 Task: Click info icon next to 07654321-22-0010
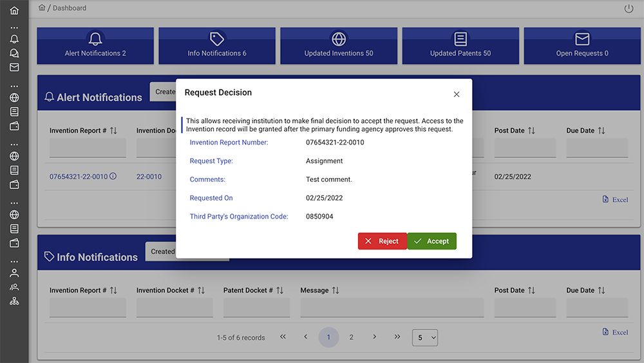point(113,176)
